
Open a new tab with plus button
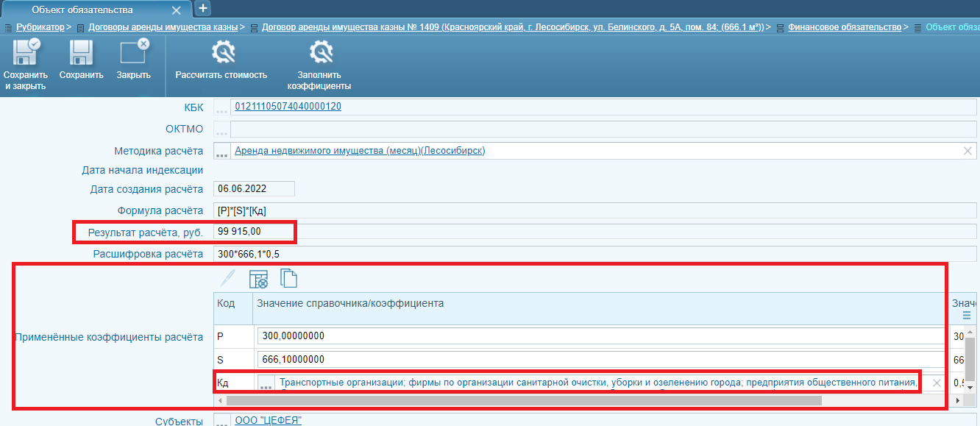coord(203,9)
